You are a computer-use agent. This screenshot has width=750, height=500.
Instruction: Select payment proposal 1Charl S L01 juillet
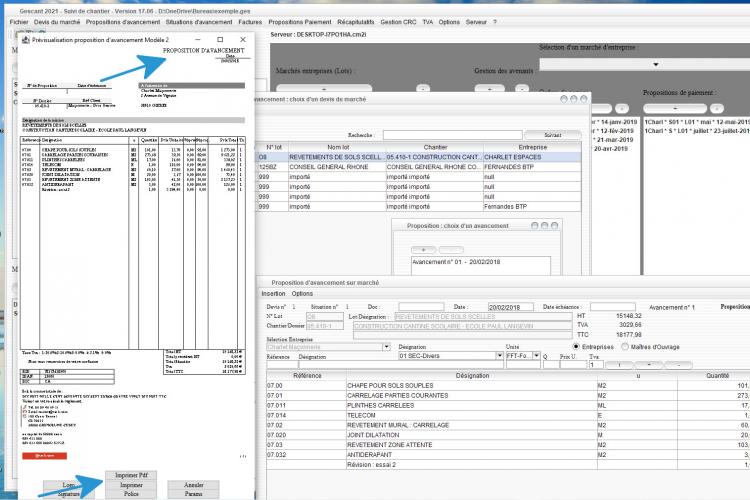(x=697, y=131)
